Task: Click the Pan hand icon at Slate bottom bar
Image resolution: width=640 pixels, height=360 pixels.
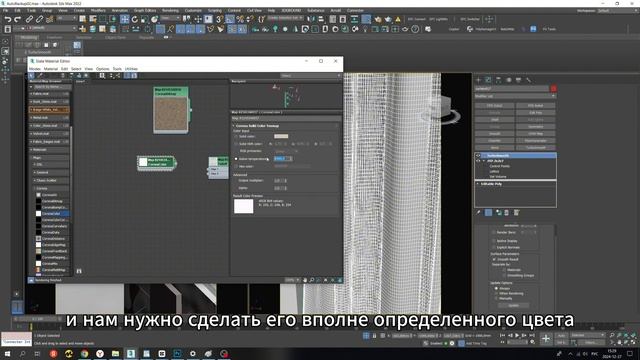Action: pyautogui.click(x=305, y=280)
